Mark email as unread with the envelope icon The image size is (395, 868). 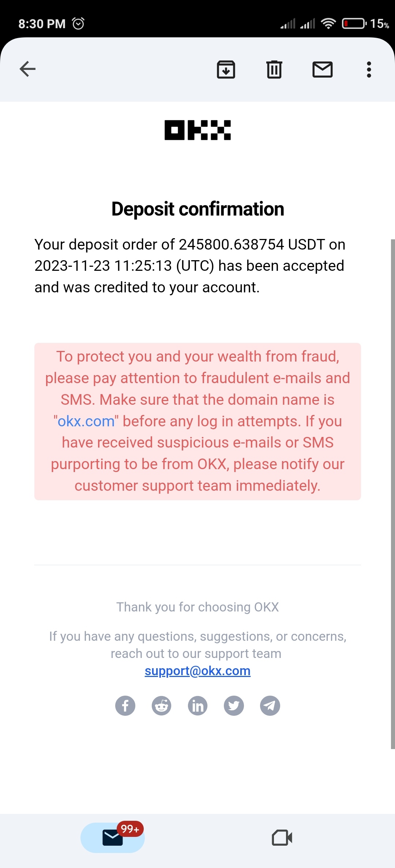[323, 69]
